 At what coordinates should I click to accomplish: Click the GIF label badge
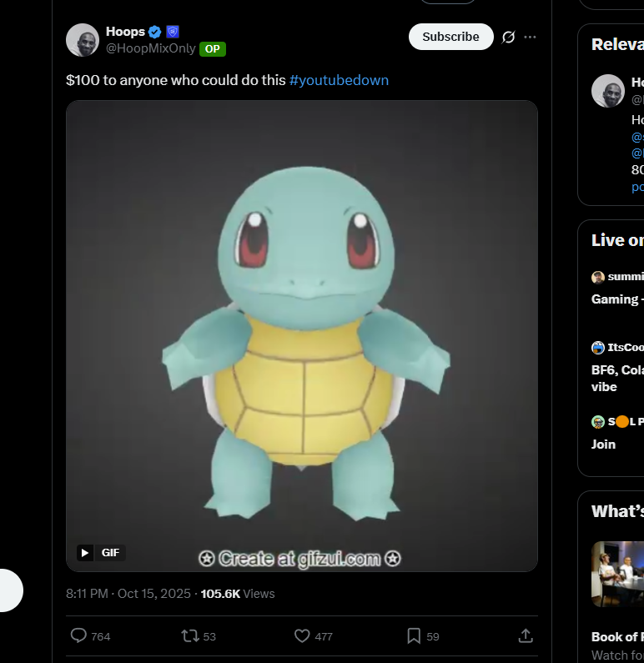click(x=110, y=553)
